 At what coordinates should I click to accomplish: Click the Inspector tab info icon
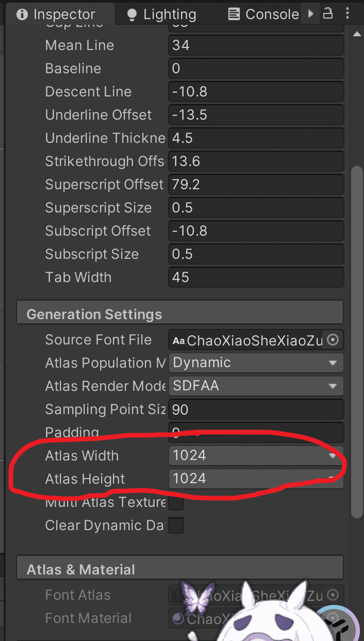pyautogui.click(x=22, y=14)
